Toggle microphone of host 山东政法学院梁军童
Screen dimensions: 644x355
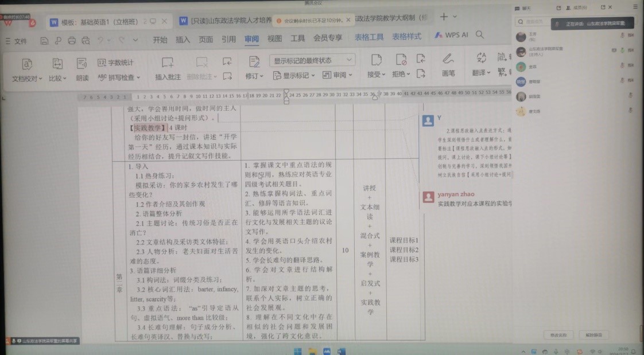(622, 50)
